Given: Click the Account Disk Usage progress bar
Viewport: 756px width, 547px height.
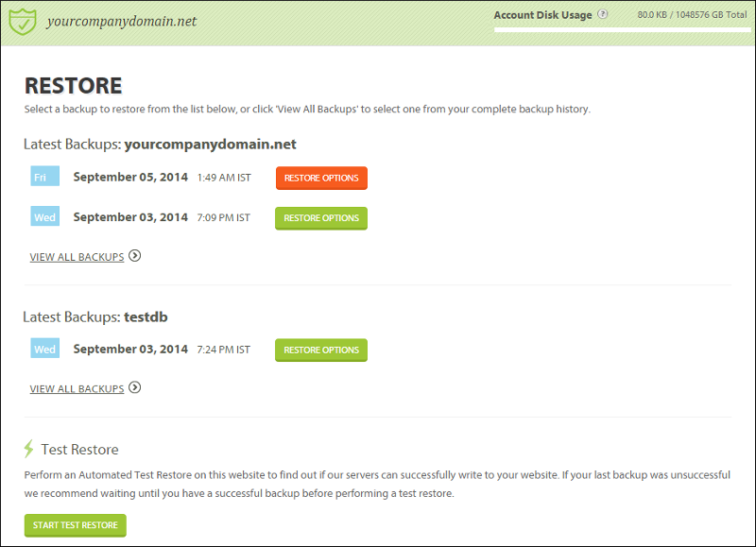Looking at the screenshot, I should click(620, 30).
